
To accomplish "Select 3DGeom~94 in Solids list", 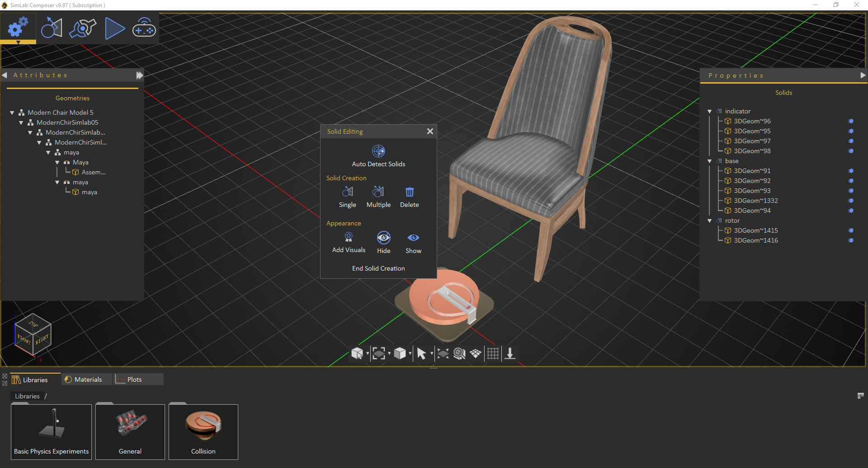I will [752, 211].
